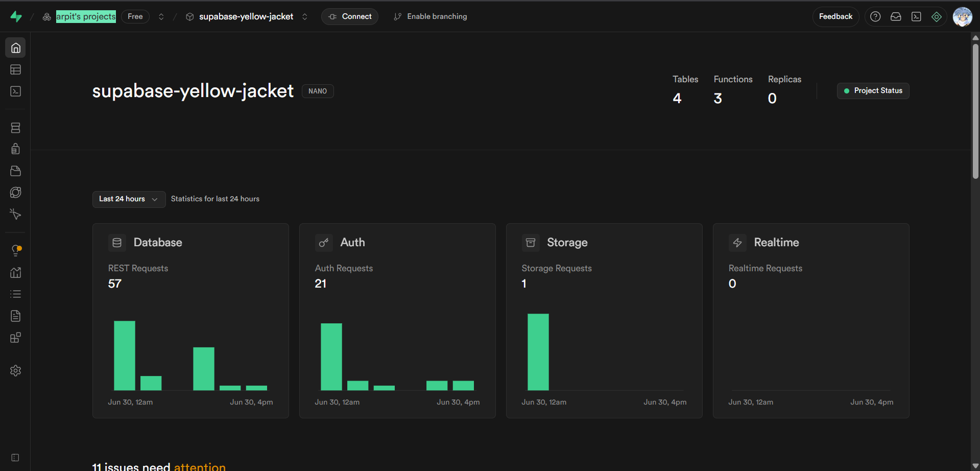Open the Database card title

point(158,243)
